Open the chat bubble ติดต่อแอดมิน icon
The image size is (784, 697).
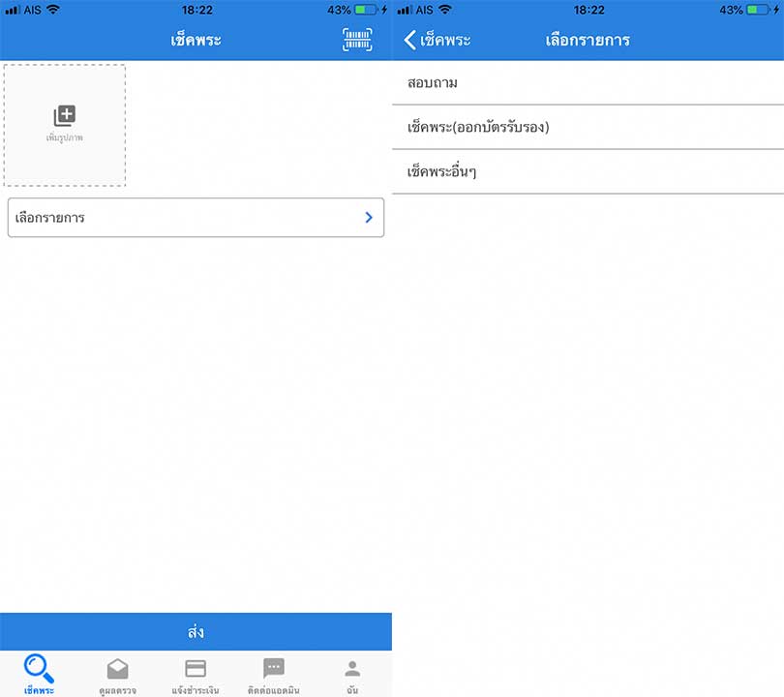coord(274,668)
